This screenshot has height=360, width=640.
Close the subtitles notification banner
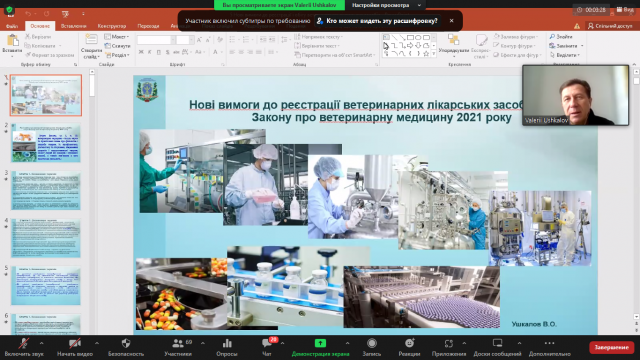coord(451,20)
